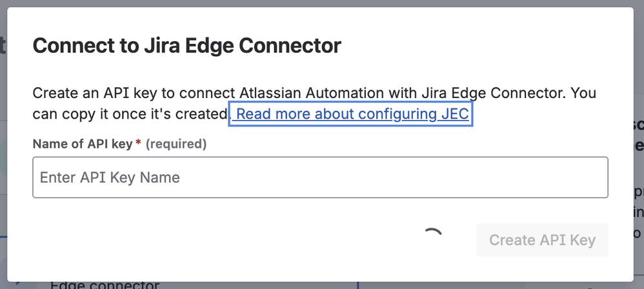Click the loading spinner beside Create API Key
The image size is (644, 289).
coord(432,239)
